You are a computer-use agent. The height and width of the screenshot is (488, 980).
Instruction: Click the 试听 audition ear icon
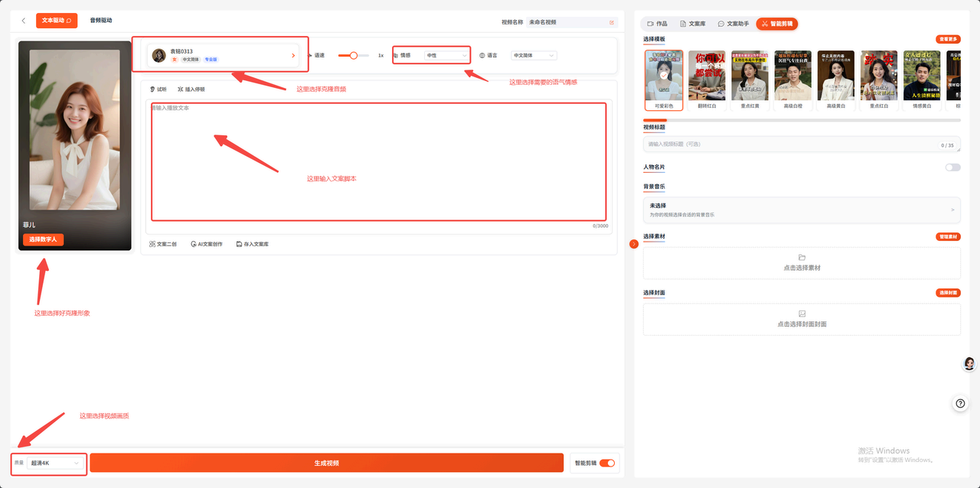click(152, 89)
